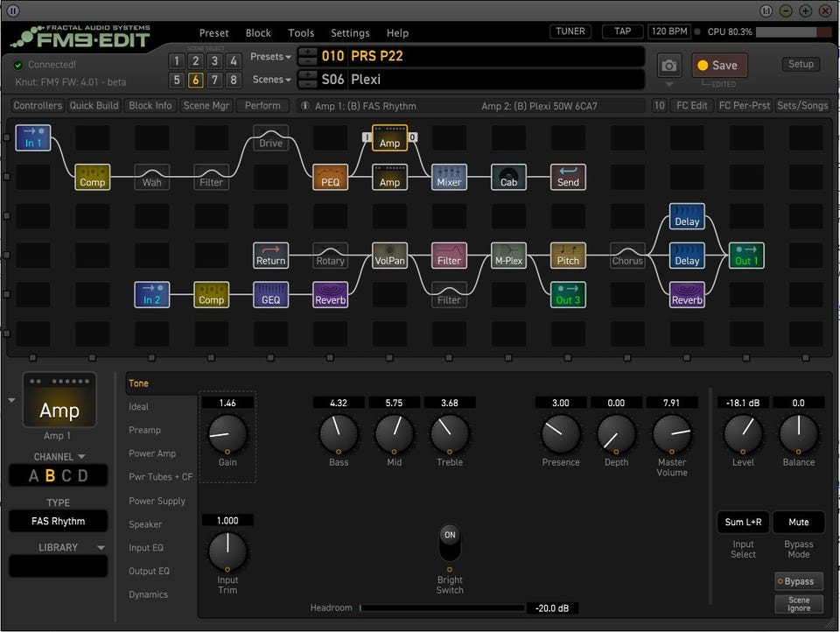Expand the Channel dropdown arrow
840x632 pixels.
click(x=81, y=457)
